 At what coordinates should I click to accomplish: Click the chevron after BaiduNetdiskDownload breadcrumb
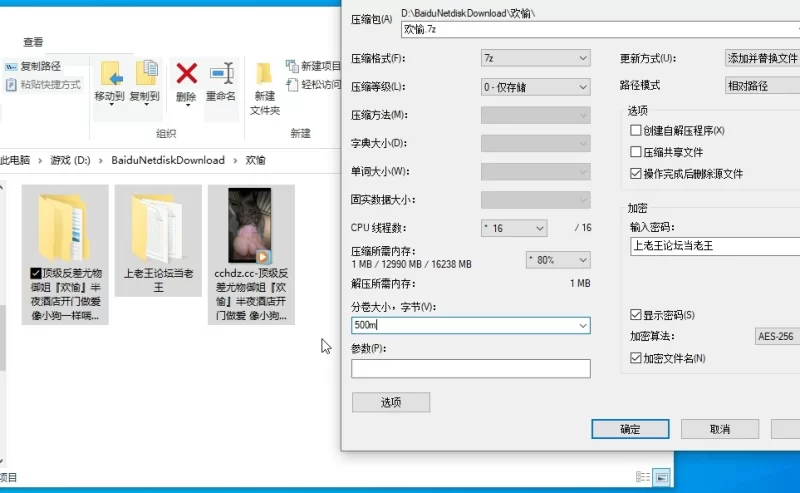point(235,161)
